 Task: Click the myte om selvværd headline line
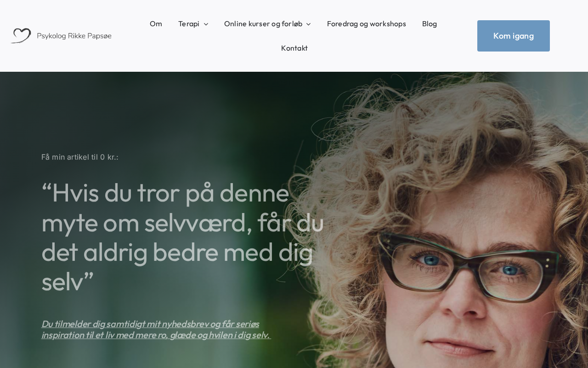(x=183, y=222)
